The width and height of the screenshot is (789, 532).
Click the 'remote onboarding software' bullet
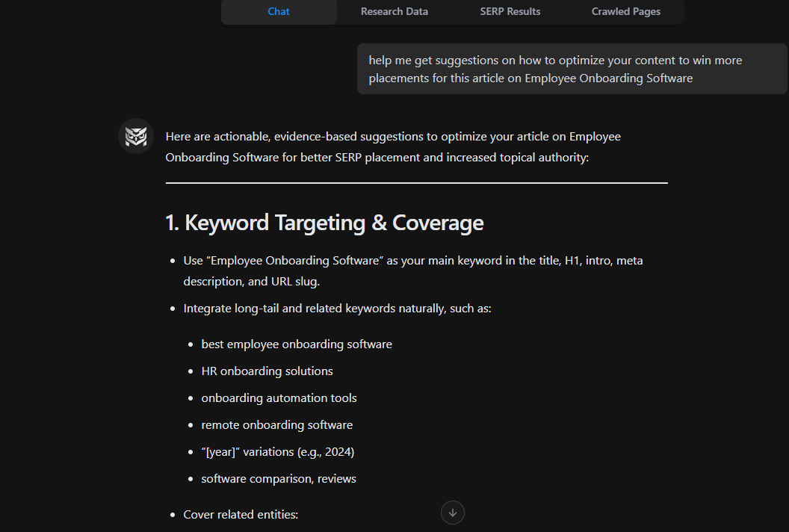coord(276,424)
